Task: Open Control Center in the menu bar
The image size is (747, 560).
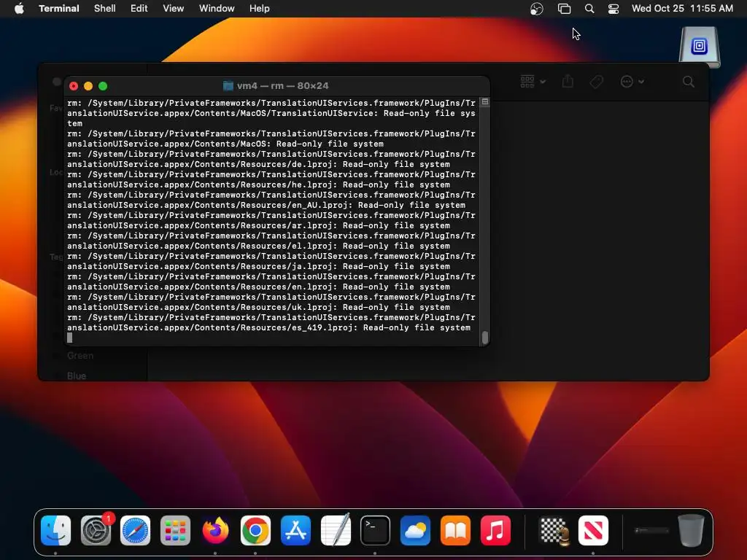Action: pos(614,9)
